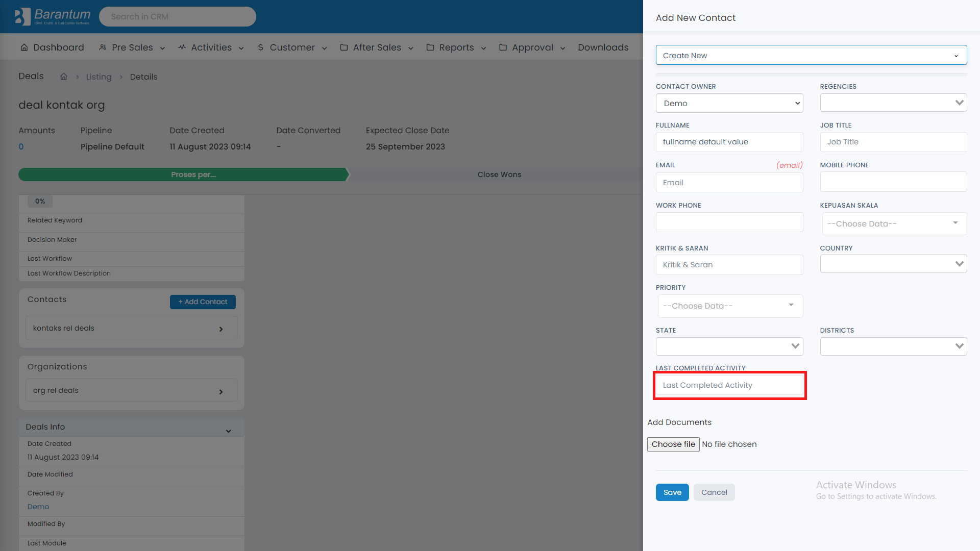Open the Priority dropdown
The height and width of the screenshot is (551, 980).
click(730, 306)
